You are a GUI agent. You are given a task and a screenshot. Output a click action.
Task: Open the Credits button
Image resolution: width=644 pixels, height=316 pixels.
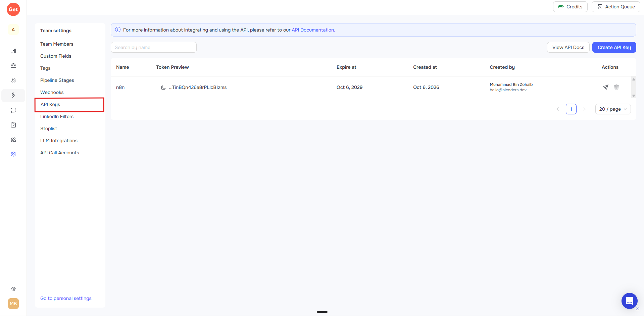click(x=570, y=7)
